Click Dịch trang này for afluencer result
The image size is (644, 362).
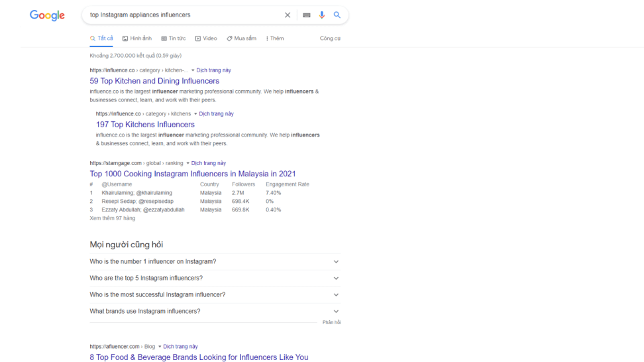coord(180,346)
